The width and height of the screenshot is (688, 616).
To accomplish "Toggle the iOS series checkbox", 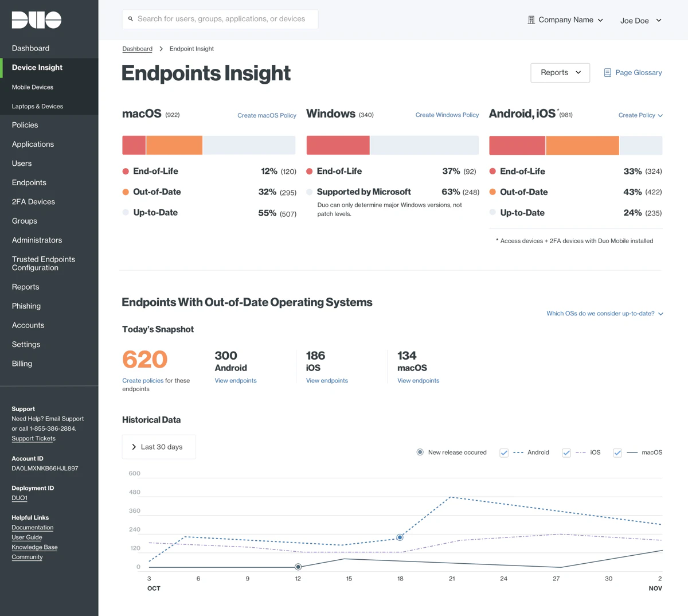I will 566,453.
